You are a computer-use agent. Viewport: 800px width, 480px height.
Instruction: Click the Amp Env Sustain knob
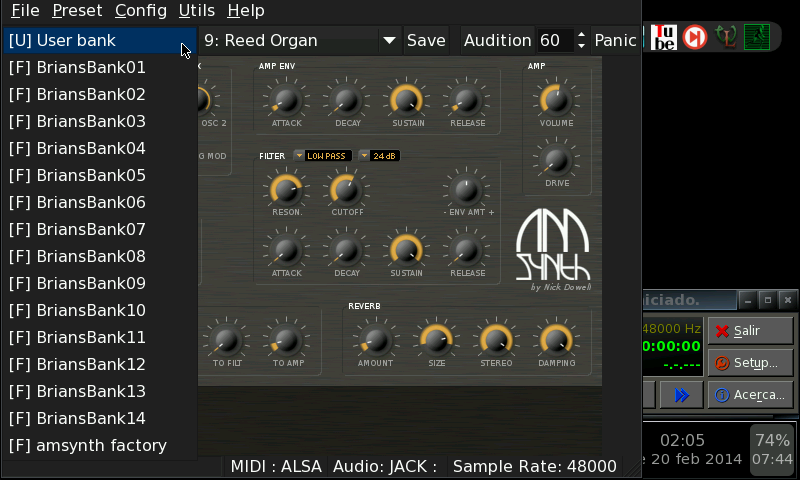(407, 100)
